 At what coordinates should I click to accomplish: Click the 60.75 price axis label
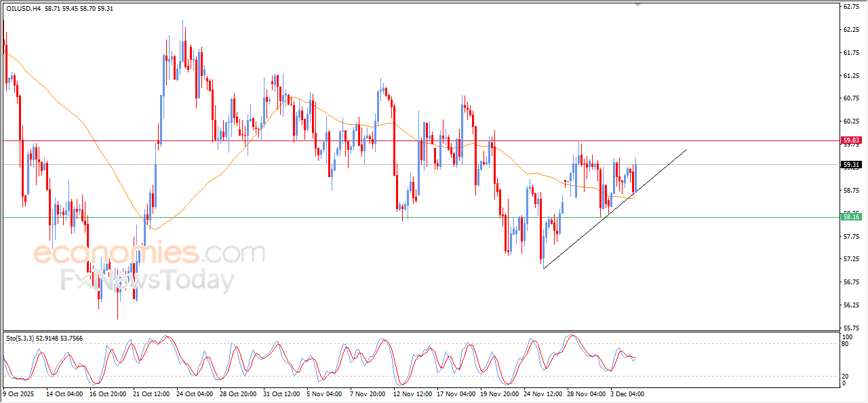tap(852, 98)
